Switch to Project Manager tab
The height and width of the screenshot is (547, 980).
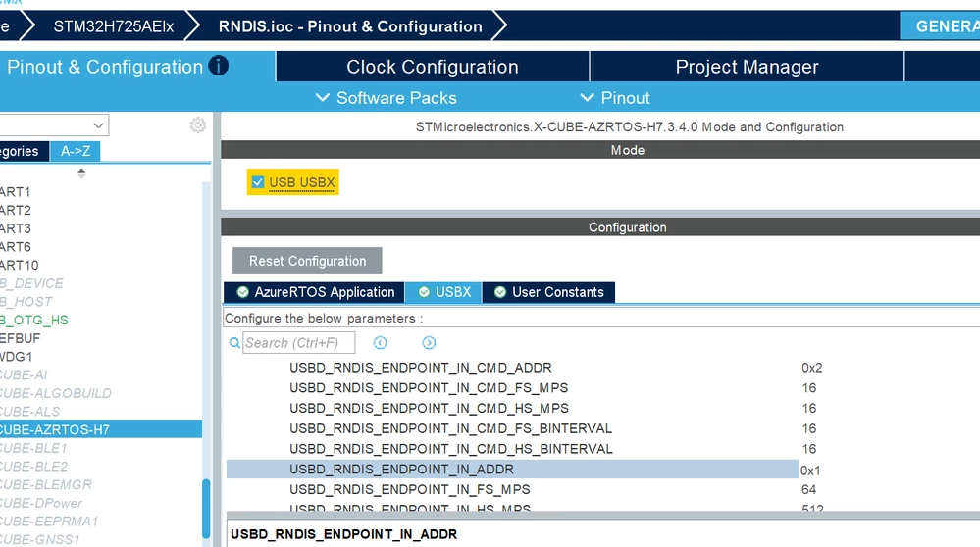(x=747, y=67)
